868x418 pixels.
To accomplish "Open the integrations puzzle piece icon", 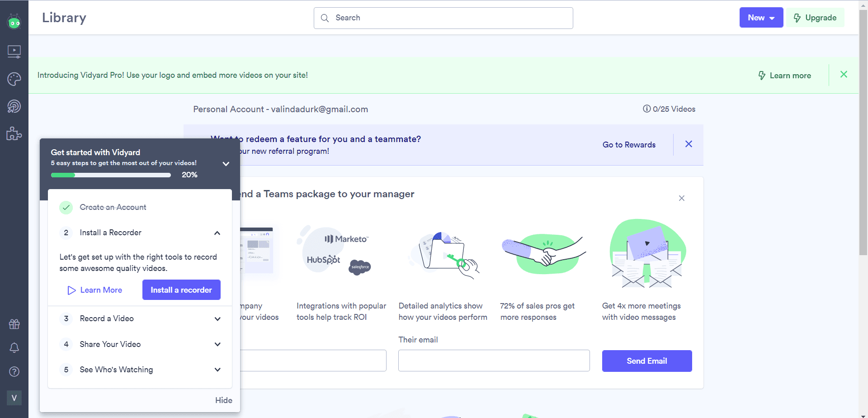I will (14, 133).
